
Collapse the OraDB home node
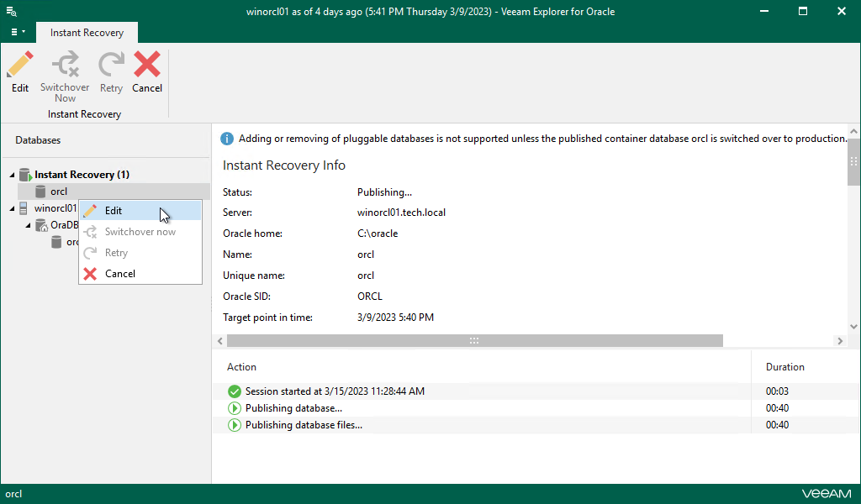tap(28, 225)
